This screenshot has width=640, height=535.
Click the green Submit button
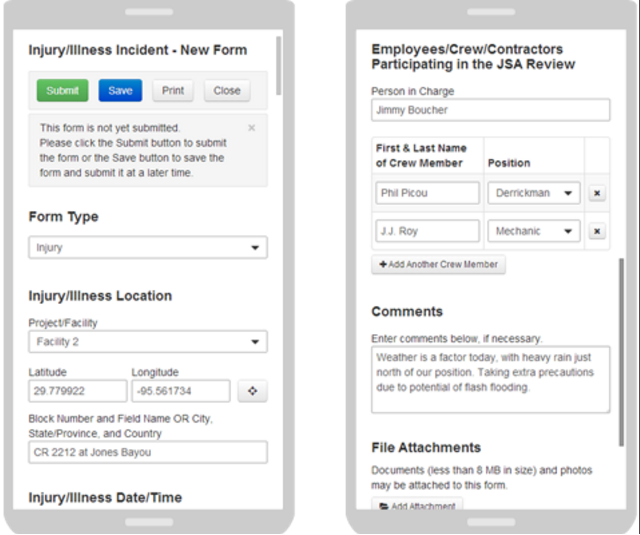(62, 91)
